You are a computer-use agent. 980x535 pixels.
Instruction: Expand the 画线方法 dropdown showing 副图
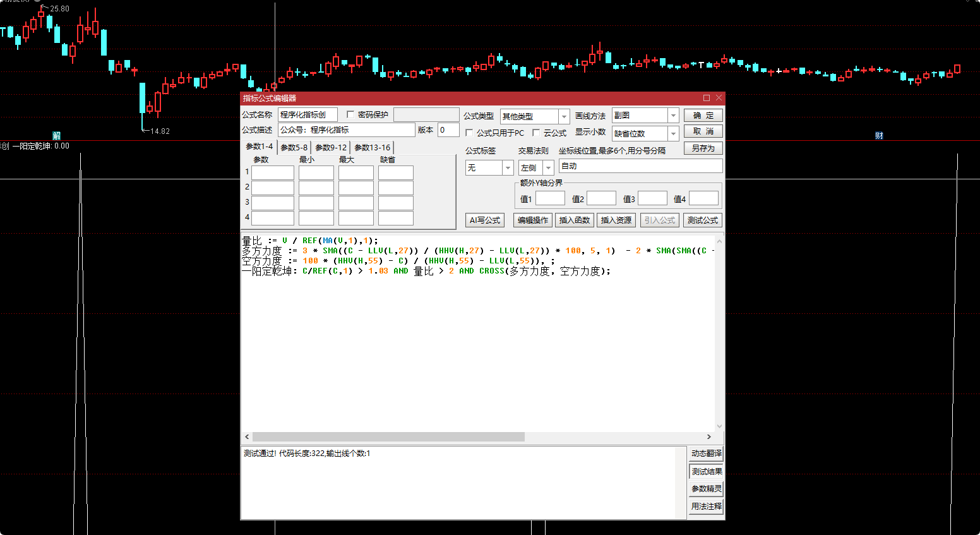click(673, 116)
